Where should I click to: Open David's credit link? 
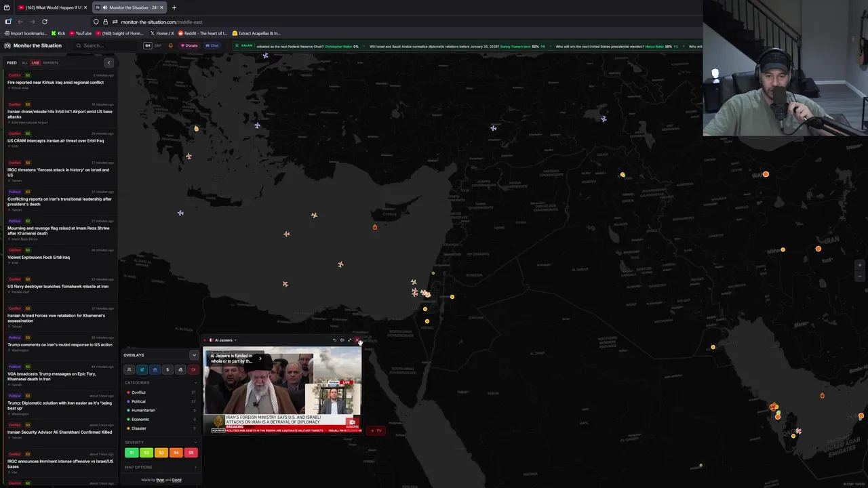[176, 480]
